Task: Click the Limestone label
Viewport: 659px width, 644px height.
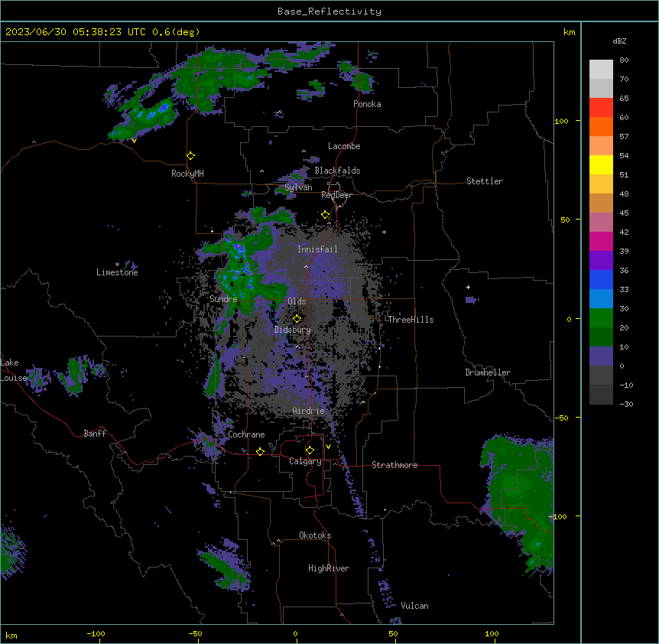Action: click(x=117, y=272)
